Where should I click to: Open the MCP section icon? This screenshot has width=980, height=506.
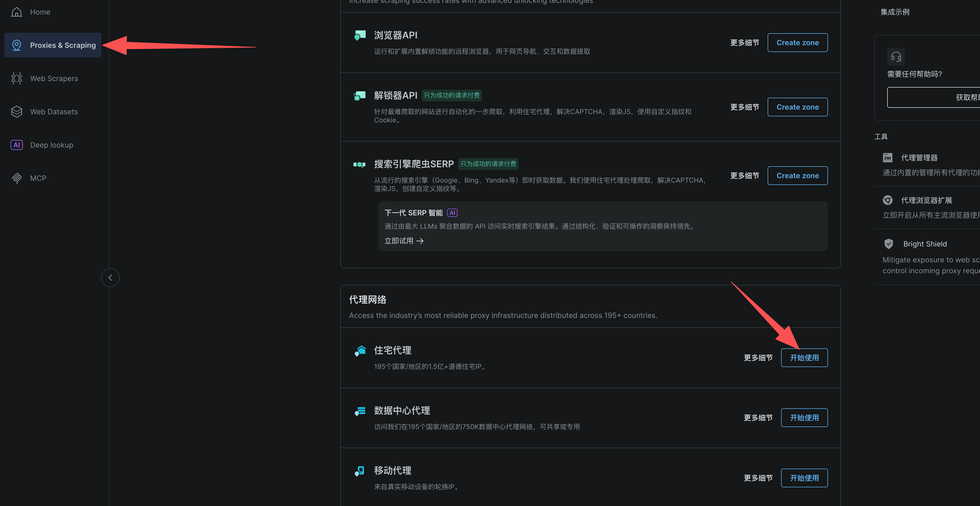(x=16, y=178)
